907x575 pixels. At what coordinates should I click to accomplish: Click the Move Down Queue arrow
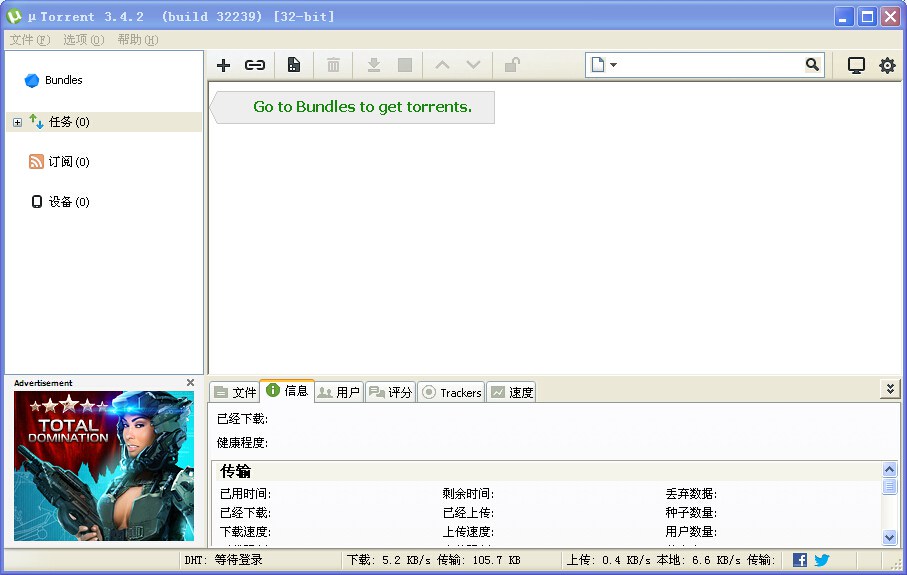coord(473,65)
